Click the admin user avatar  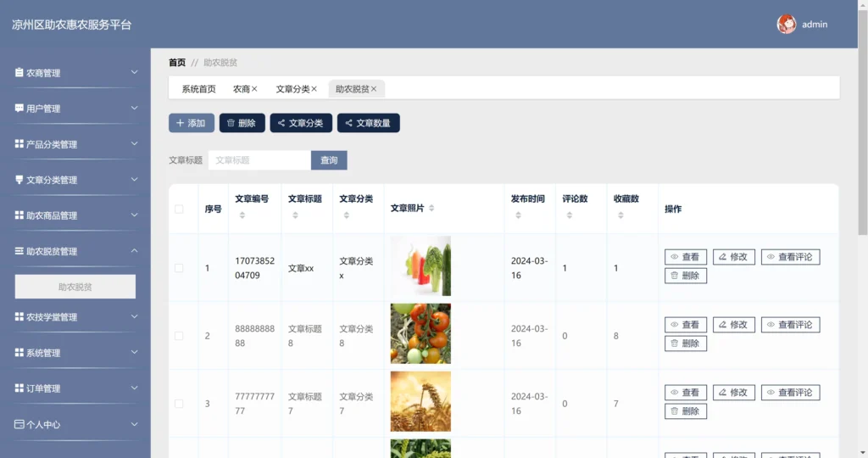coord(786,25)
